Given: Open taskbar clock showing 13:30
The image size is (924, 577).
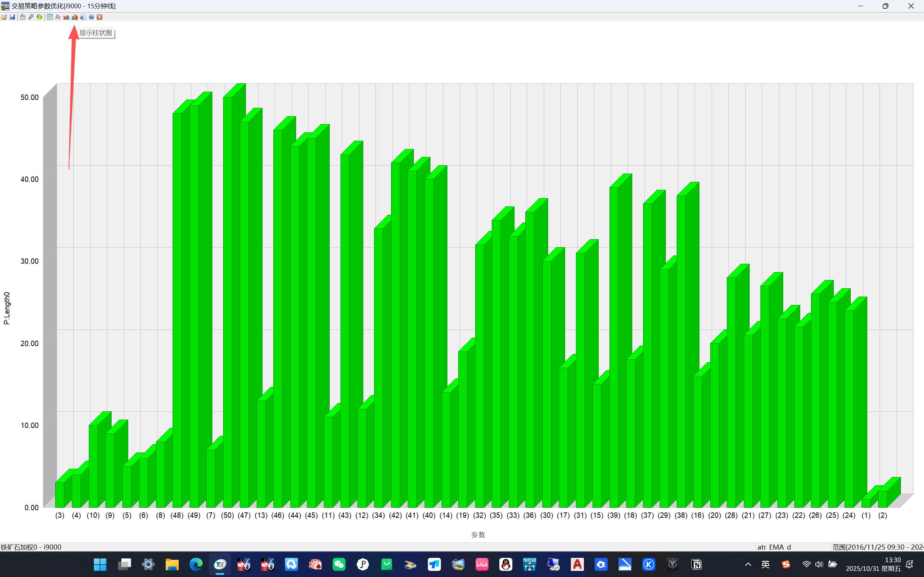Looking at the screenshot, I should [873, 564].
